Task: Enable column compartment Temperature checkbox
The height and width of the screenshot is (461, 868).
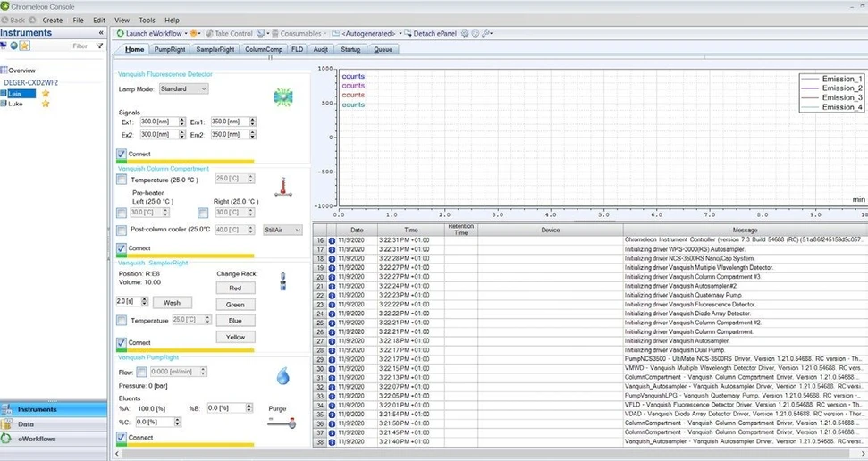Action: 122,180
